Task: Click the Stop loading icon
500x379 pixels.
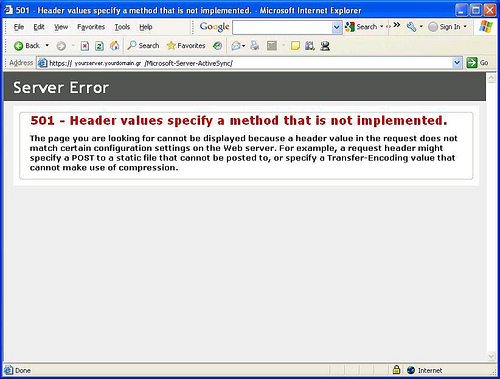Action: click(85, 46)
